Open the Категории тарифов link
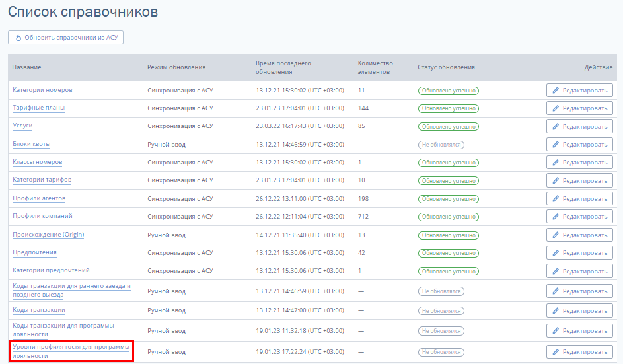This screenshot has width=623, height=364. [x=42, y=180]
